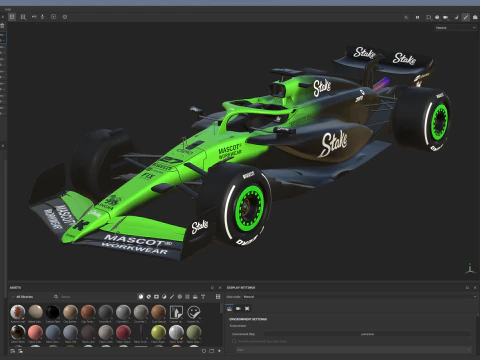Click the corner-arrow icon beside the brush icon
The height and width of the screenshot is (360, 480).
[x=457, y=17]
